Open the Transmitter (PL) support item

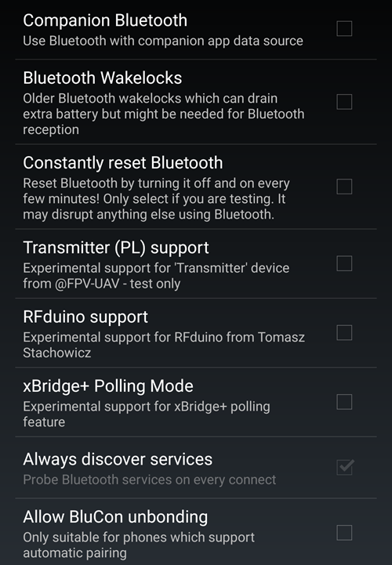(116, 248)
